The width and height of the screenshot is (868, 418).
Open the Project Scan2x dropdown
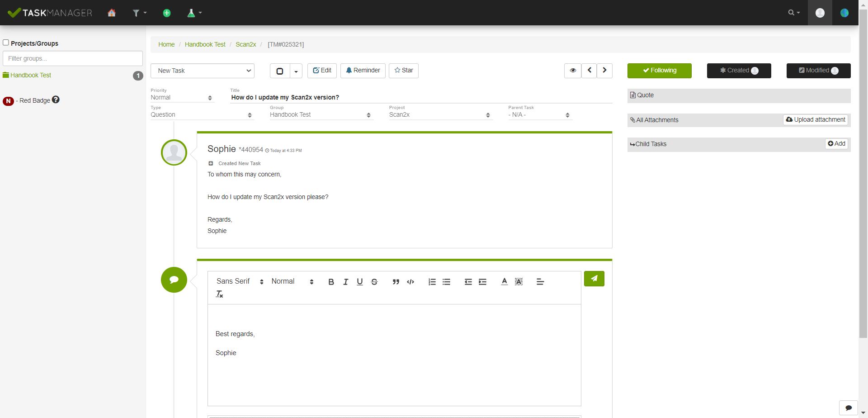(x=441, y=114)
